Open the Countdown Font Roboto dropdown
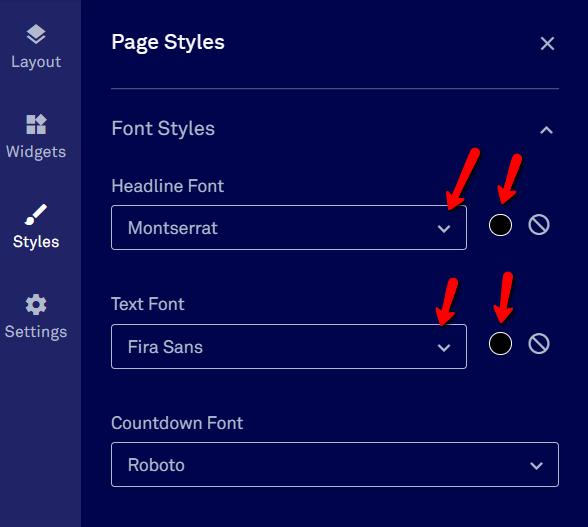The width and height of the screenshot is (588, 527). (x=335, y=465)
